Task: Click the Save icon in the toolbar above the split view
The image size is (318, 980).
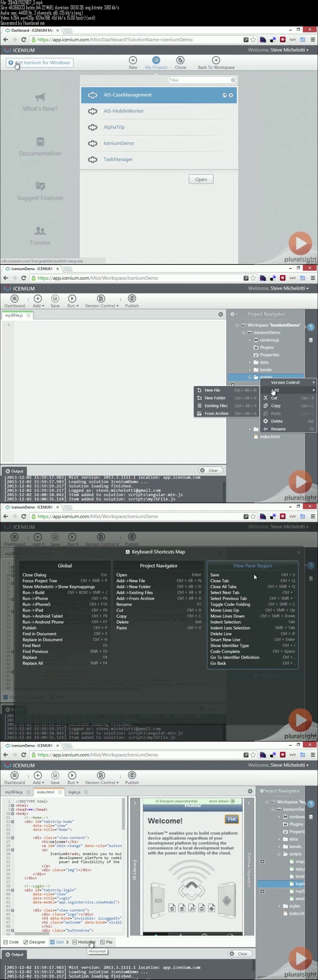Action: click(55, 775)
